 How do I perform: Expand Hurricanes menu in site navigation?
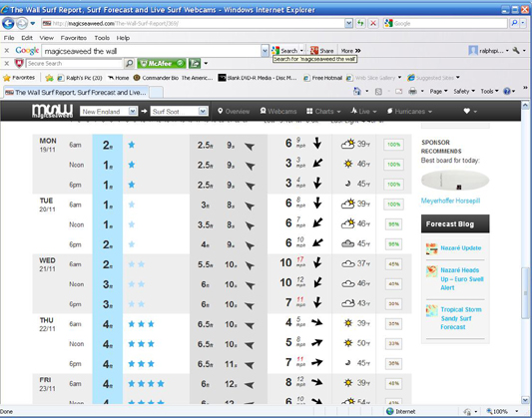(409, 111)
